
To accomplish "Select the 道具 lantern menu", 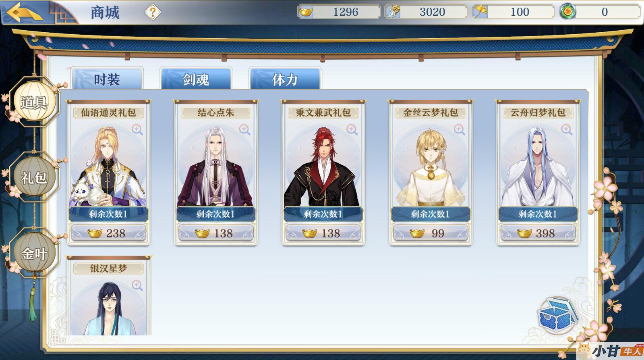I will pyautogui.click(x=34, y=102).
